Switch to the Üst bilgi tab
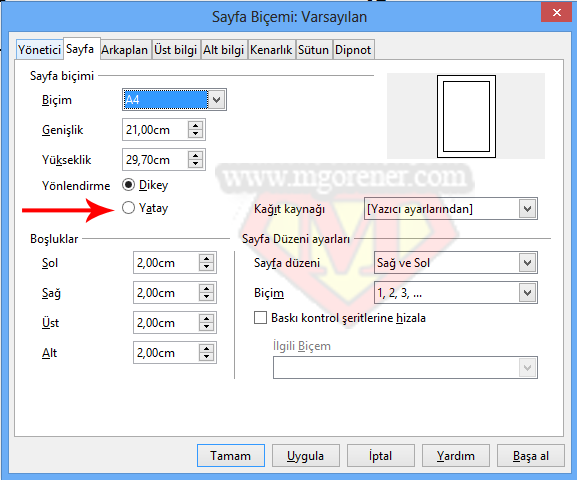Screen dimensions: 577x480 point(176,50)
